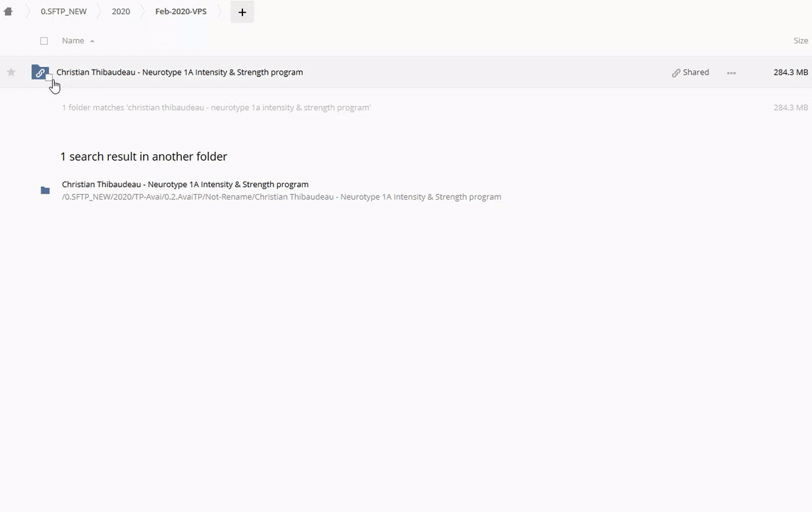Click the '1 folder matches' summary text
Screen dimensions: 812x512
[x=216, y=107]
